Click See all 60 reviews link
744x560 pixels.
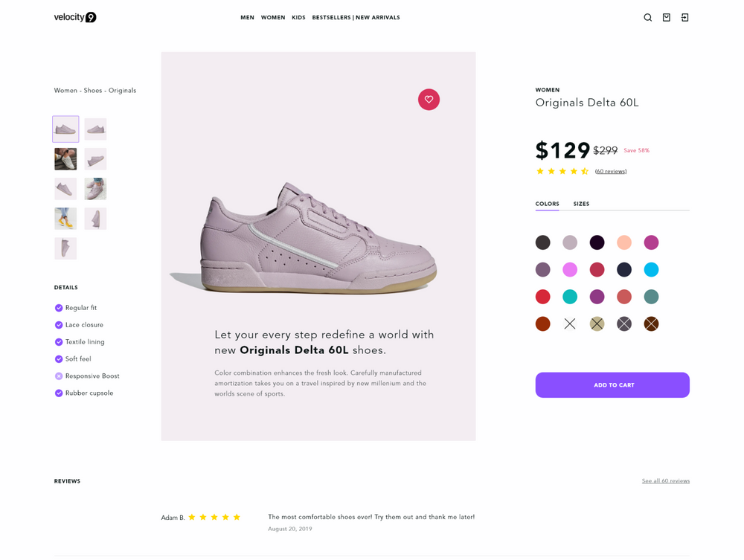point(666,481)
